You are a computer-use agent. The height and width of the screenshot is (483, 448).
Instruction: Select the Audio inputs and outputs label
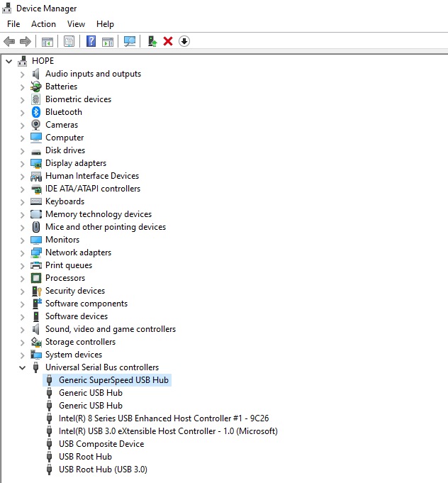pyautogui.click(x=93, y=74)
